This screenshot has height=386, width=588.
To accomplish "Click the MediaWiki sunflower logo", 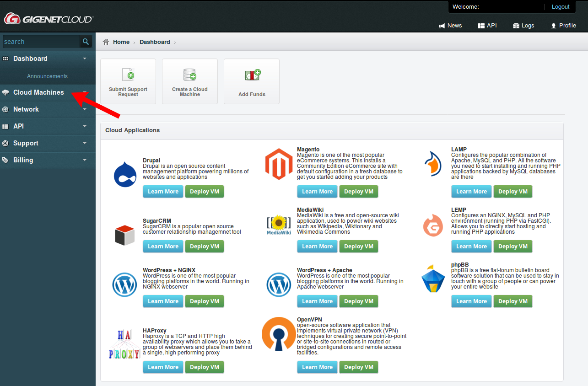I will [279, 225].
